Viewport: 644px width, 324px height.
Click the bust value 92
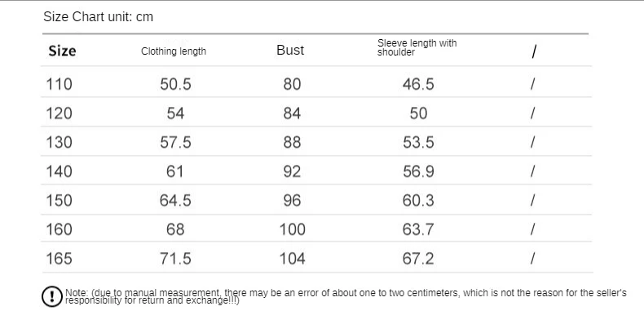click(292, 171)
